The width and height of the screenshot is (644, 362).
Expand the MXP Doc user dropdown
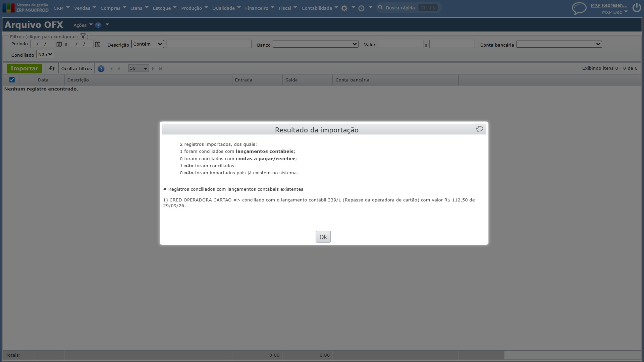(x=615, y=12)
